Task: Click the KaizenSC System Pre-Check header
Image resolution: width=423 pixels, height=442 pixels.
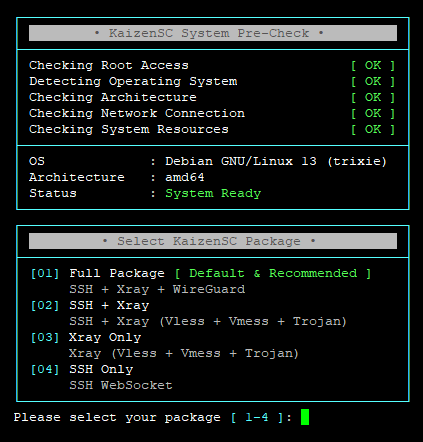Action: 213,33
